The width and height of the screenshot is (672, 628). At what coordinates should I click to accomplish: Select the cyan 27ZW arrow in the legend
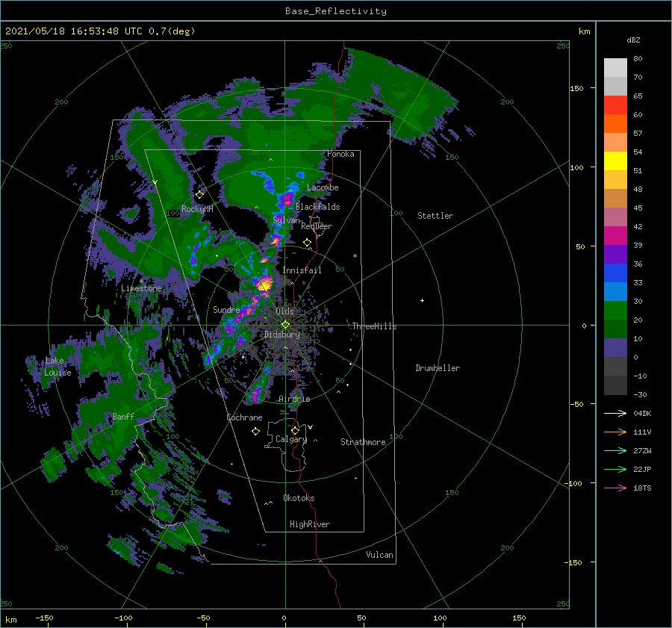(615, 450)
